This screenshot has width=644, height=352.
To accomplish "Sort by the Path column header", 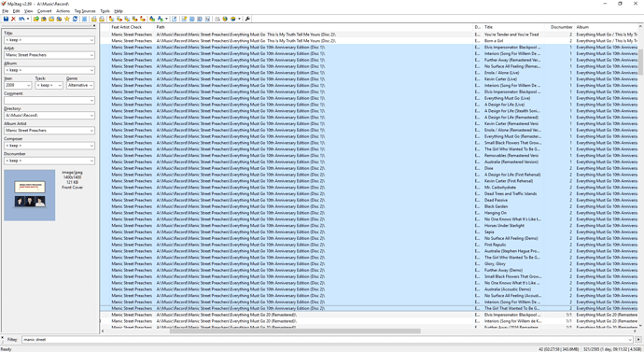I will tap(315, 27).
